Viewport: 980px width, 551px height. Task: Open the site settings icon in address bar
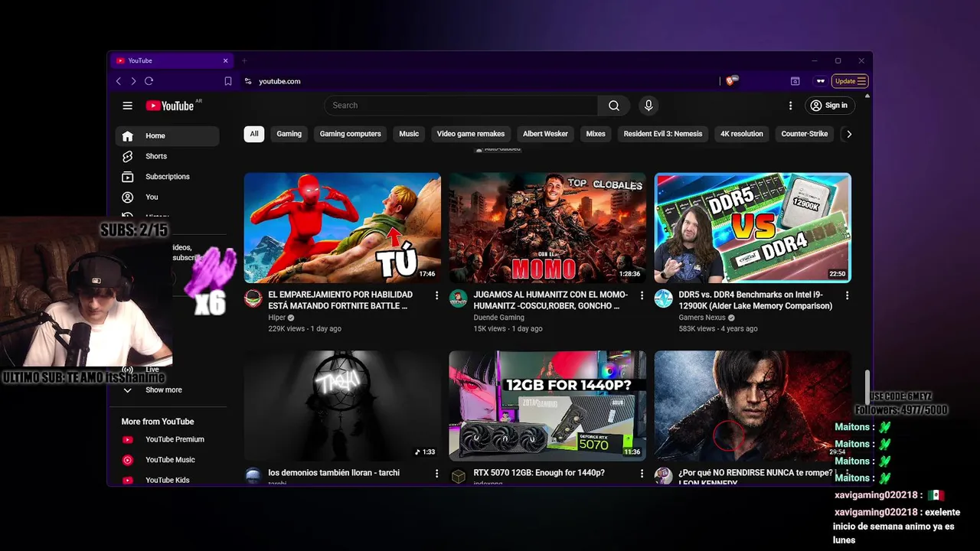coord(248,81)
